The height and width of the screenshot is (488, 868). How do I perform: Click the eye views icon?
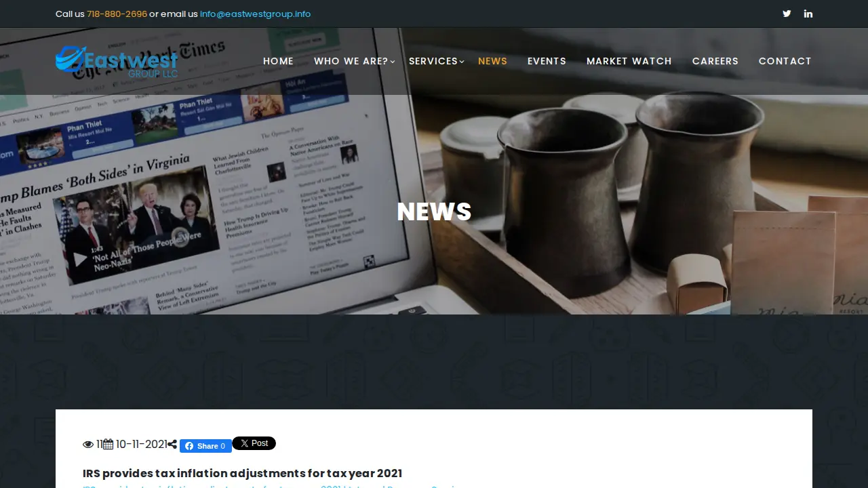click(x=88, y=445)
